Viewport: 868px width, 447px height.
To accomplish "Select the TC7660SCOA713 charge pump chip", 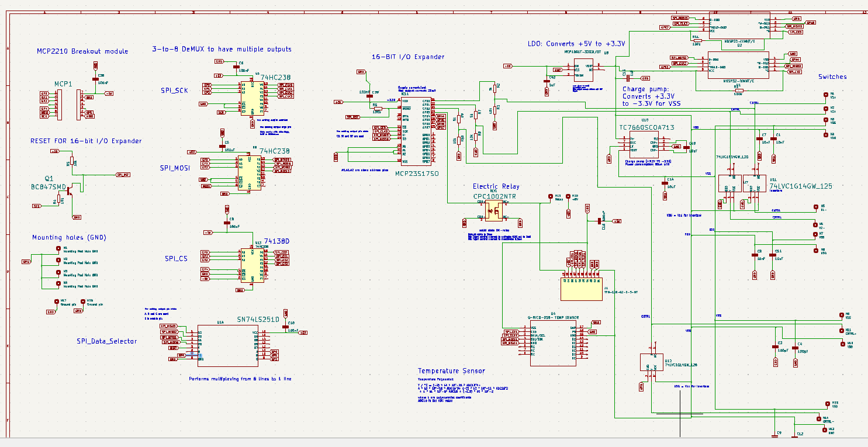I will pyautogui.click(x=643, y=143).
